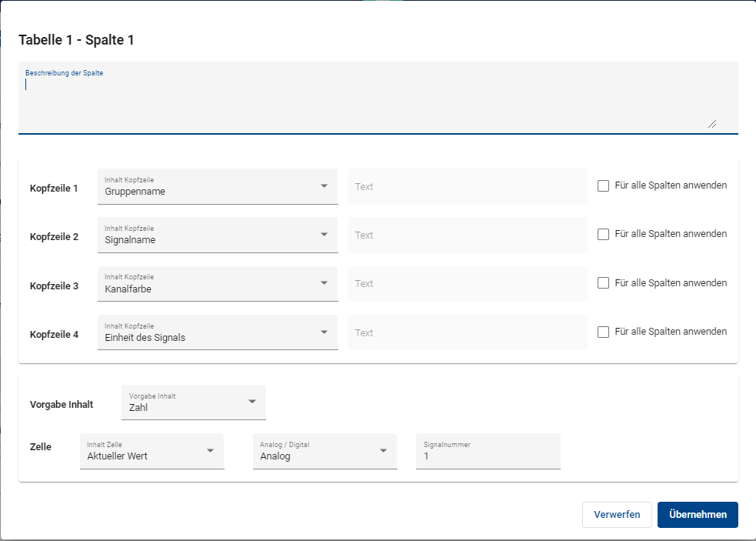Open the Kopfzeile 3 Kanalfarbe dropdown
This screenshot has width=756, height=541.
click(x=217, y=284)
